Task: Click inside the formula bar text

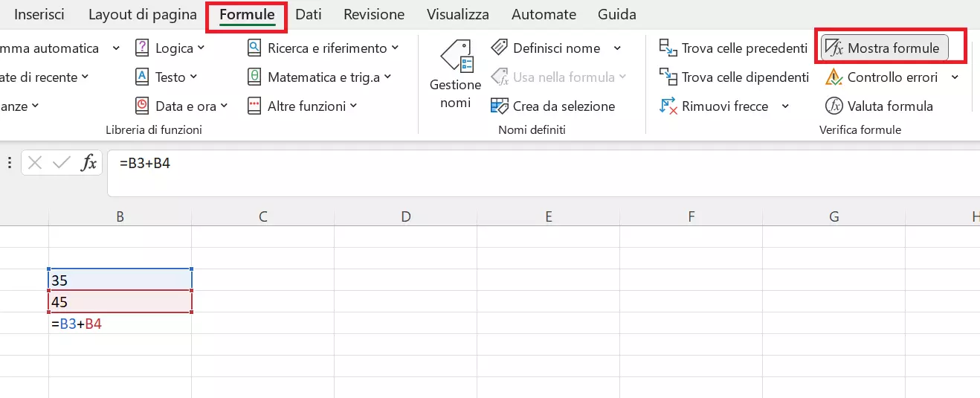Action: point(144,163)
